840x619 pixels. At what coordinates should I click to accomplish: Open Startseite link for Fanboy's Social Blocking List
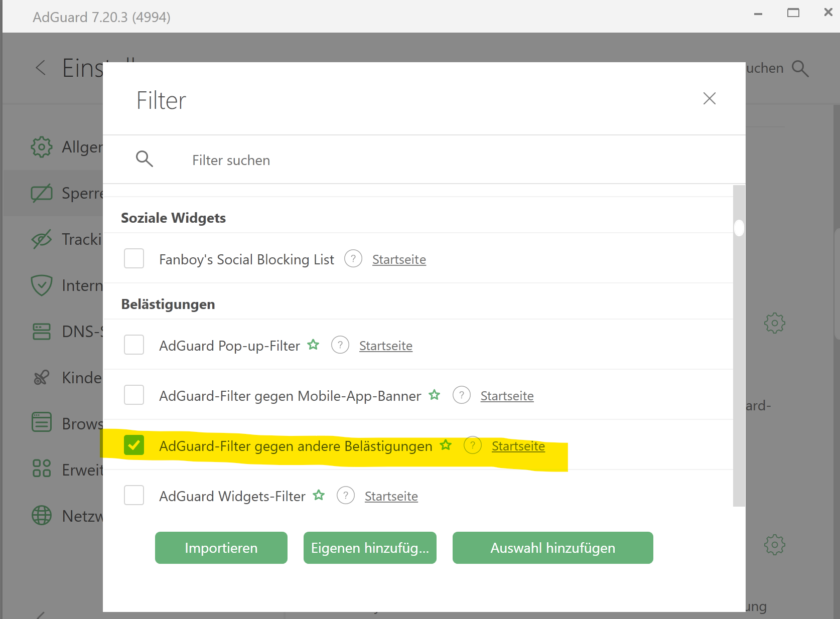click(399, 259)
